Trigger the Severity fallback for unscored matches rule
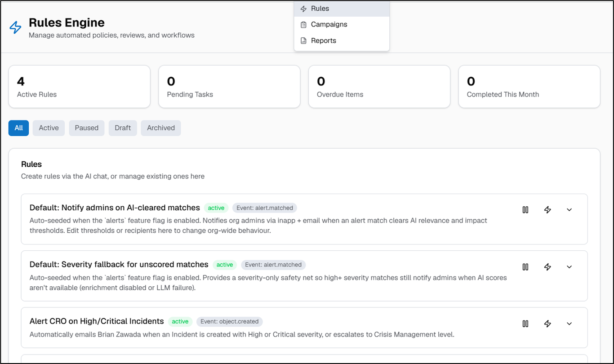The width and height of the screenshot is (614, 364). 547,267
